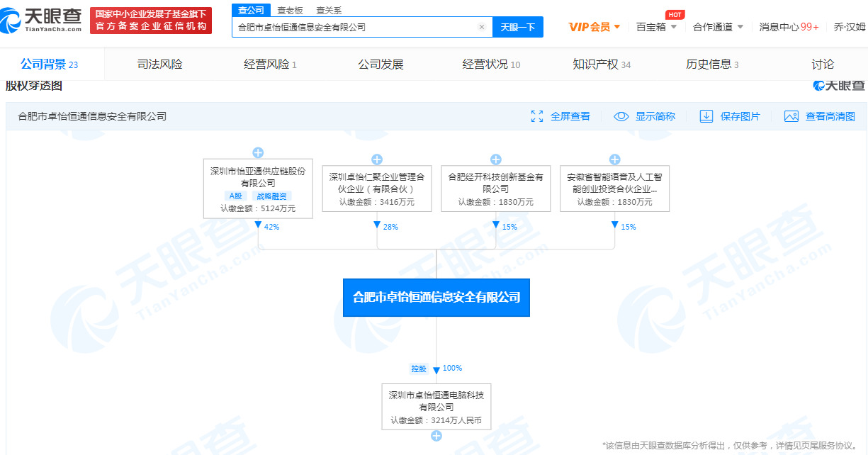Click 显示简称 toggle text
The image size is (868, 455).
[655, 116]
